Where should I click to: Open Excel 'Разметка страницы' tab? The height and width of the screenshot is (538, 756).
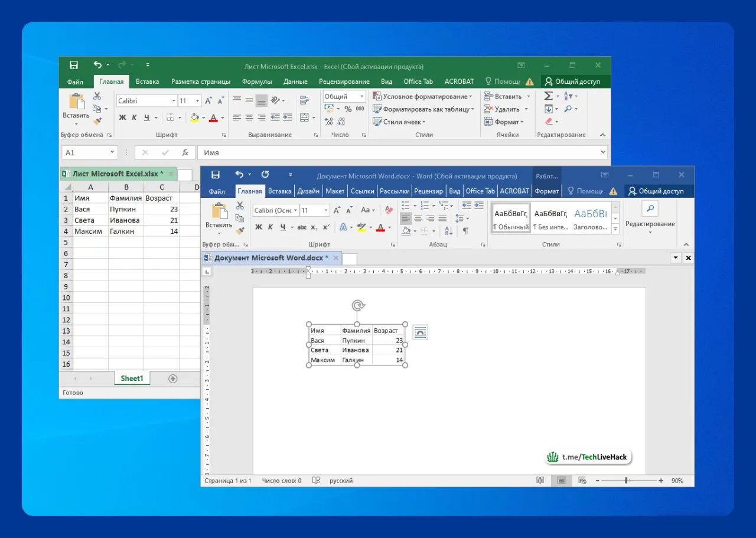point(201,81)
